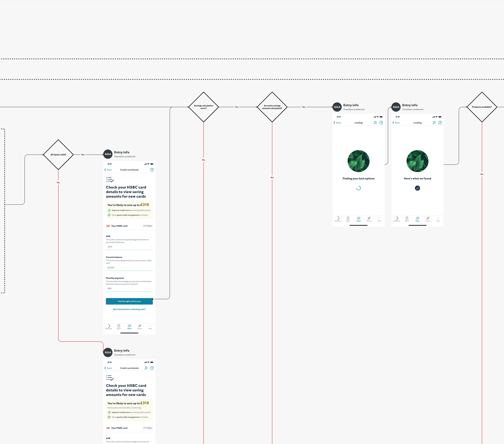The height and width of the screenshot is (444, 504).
Task: Select the 'All inputs valid?' decision diamond
Action: click(x=58, y=155)
